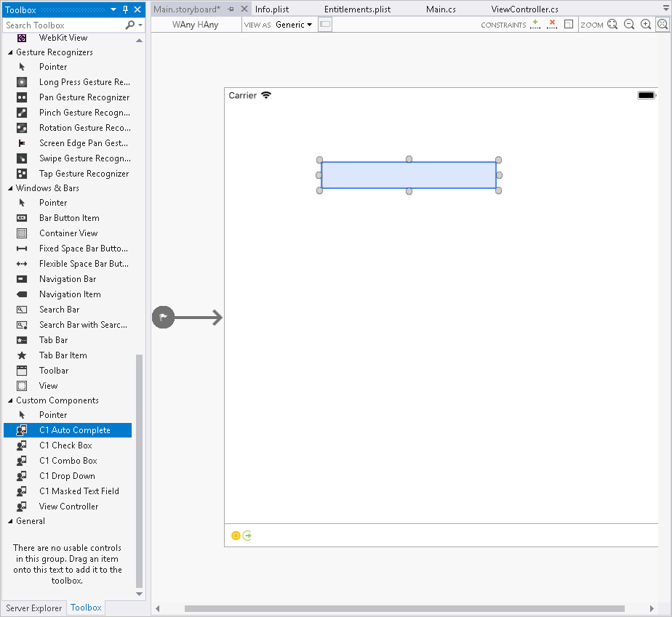Click the WAny HAny size class button
The width and height of the screenshot is (672, 617).
coord(195,25)
